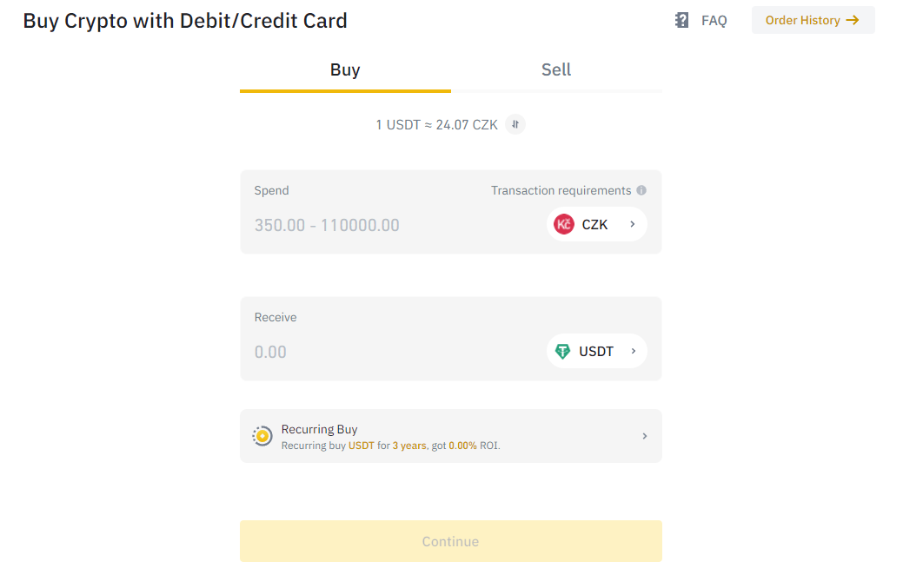Image resolution: width=923 pixels, height=588 pixels.
Task: Open the FAQ link
Action: [x=714, y=20]
